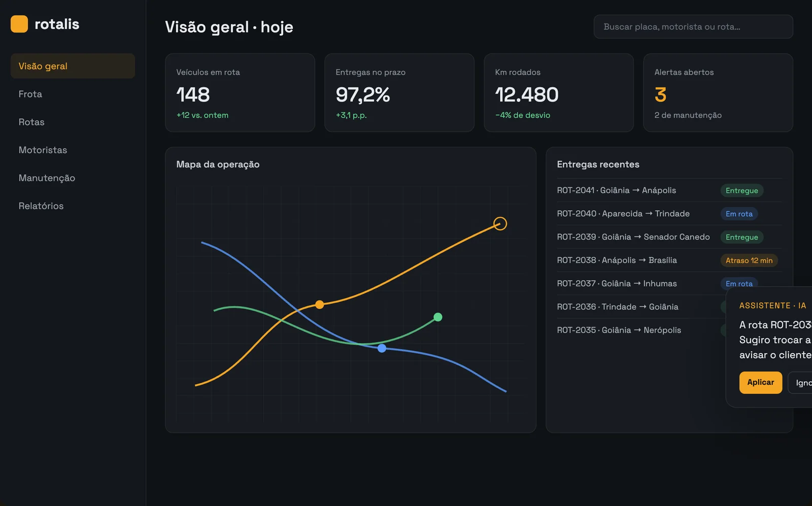Open the Veículos em rota card
Screen dimensions: 812x506
[x=240, y=93]
